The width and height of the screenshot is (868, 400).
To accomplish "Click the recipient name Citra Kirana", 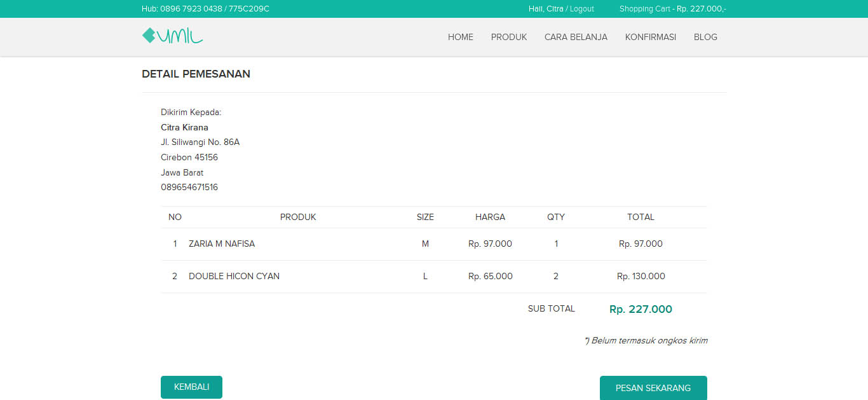I will [184, 127].
